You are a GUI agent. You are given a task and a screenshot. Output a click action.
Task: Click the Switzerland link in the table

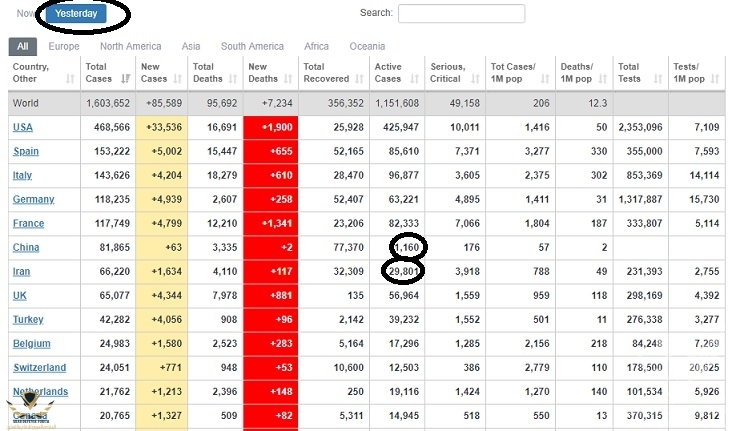tap(39, 367)
